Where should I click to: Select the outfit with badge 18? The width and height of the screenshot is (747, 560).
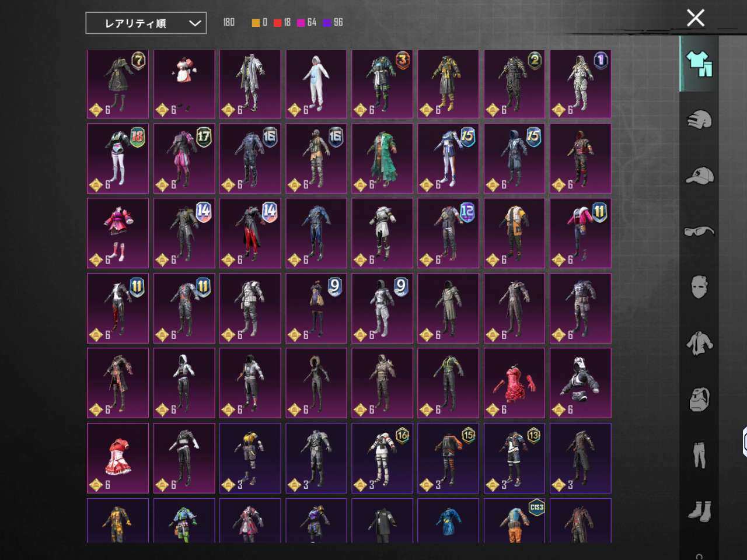pos(118,158)
